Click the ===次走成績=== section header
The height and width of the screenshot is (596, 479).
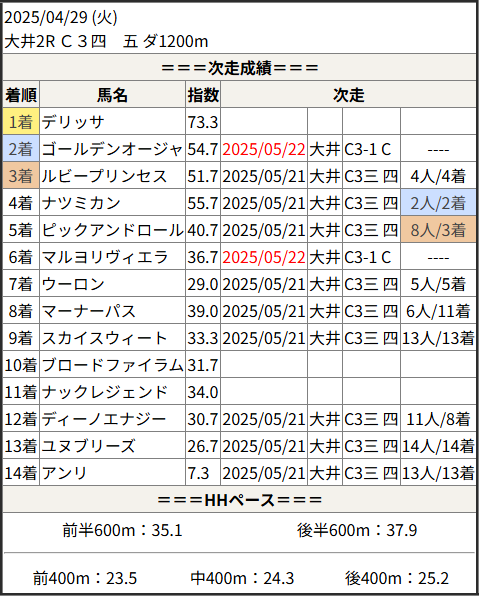(x=240, y=68)
